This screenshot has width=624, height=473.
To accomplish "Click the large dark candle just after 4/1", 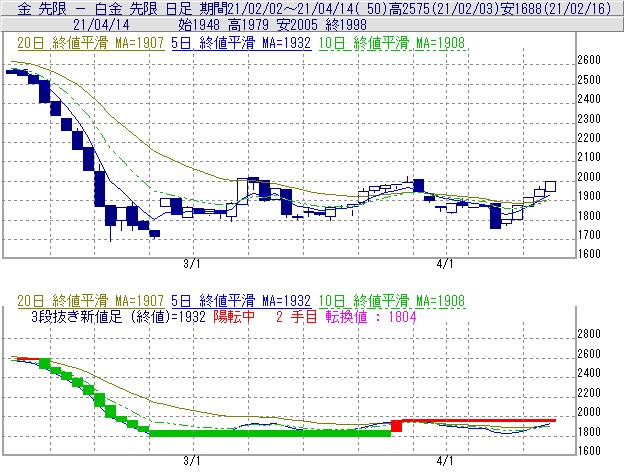I will pyautogui.click(x=495, y=216).
